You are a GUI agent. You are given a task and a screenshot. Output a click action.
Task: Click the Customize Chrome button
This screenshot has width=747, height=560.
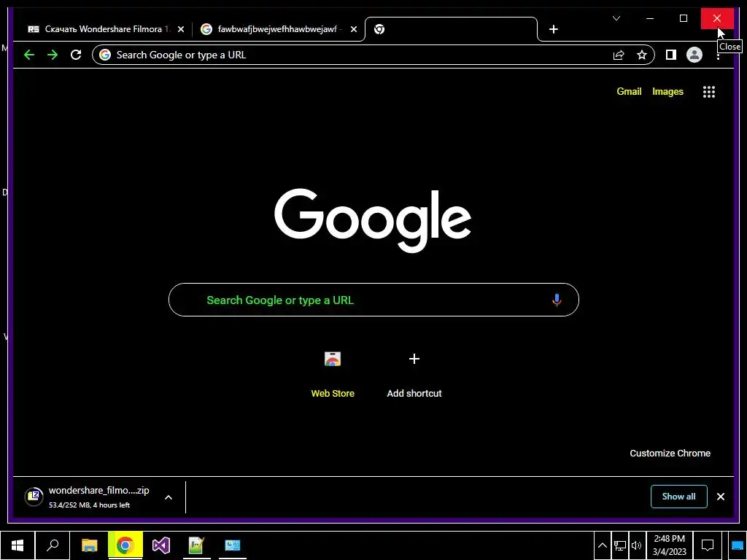tap(670, 454)
